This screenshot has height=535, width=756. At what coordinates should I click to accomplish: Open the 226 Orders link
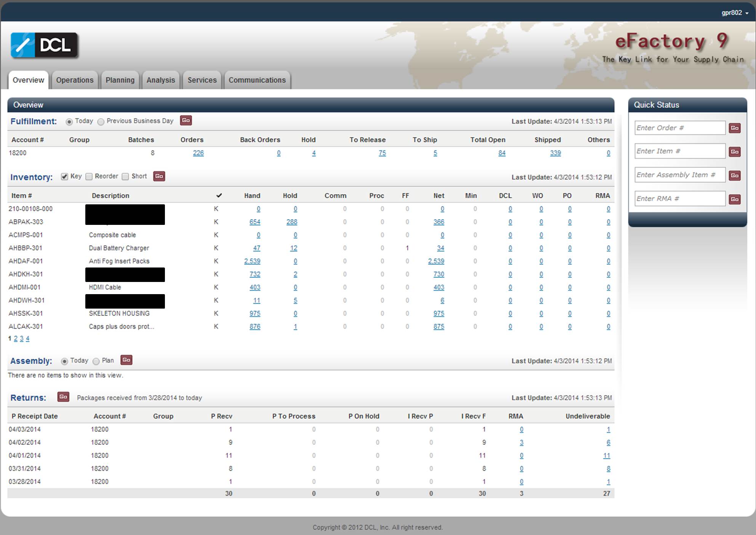click(x=198, y=153)
